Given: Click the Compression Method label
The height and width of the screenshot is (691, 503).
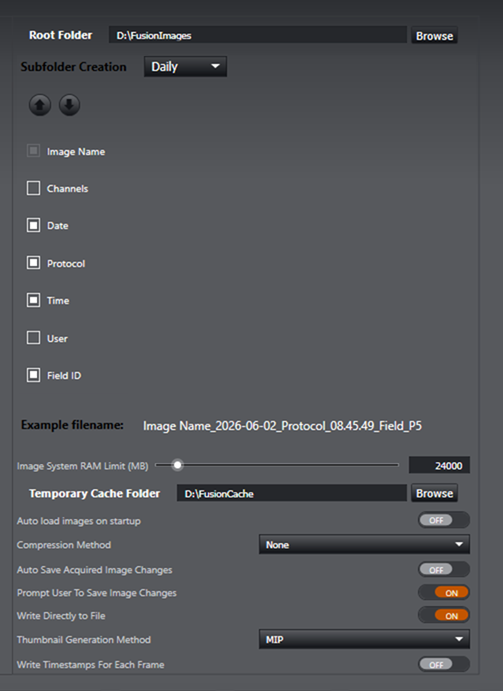Looking at the screenshot, I should 64,545.
